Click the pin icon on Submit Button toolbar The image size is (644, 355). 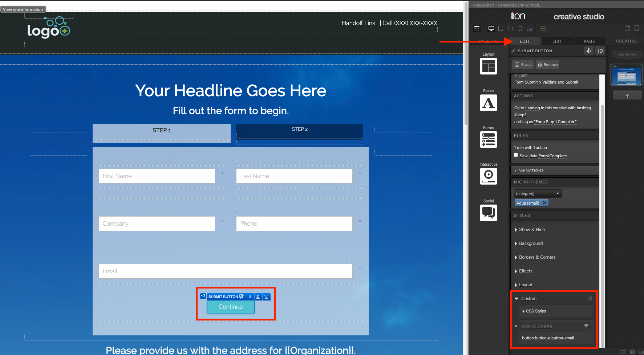point(250,297)
